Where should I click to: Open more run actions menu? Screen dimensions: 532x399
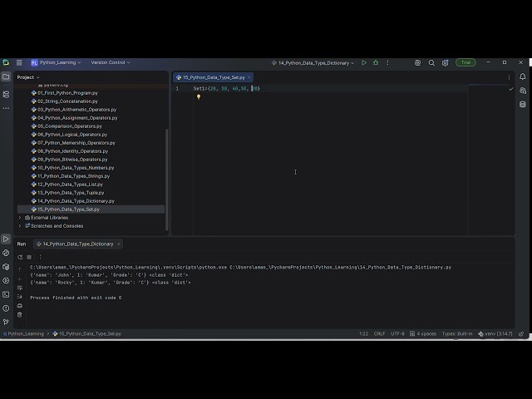coord(387,62)
